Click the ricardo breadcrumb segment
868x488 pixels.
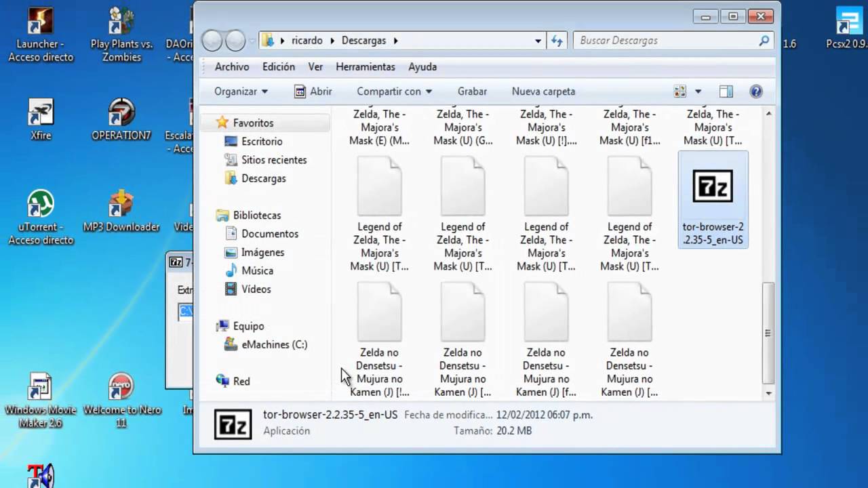click(307, 41)
